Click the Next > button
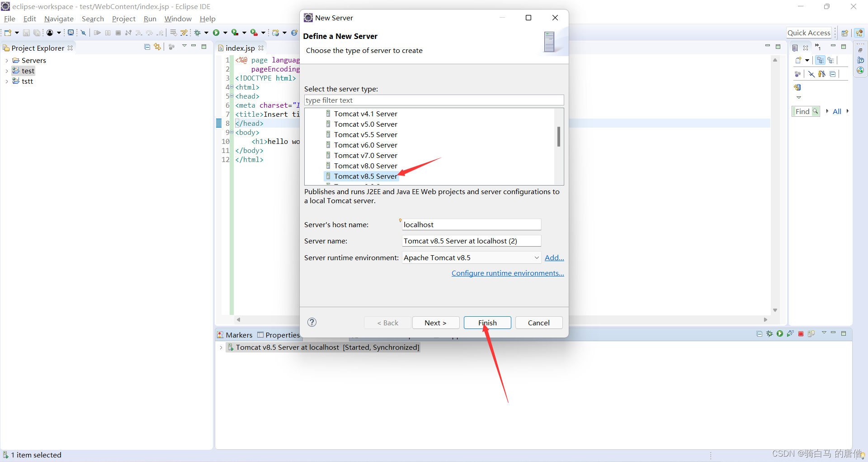Screen dimensions: 868x462 435,323
